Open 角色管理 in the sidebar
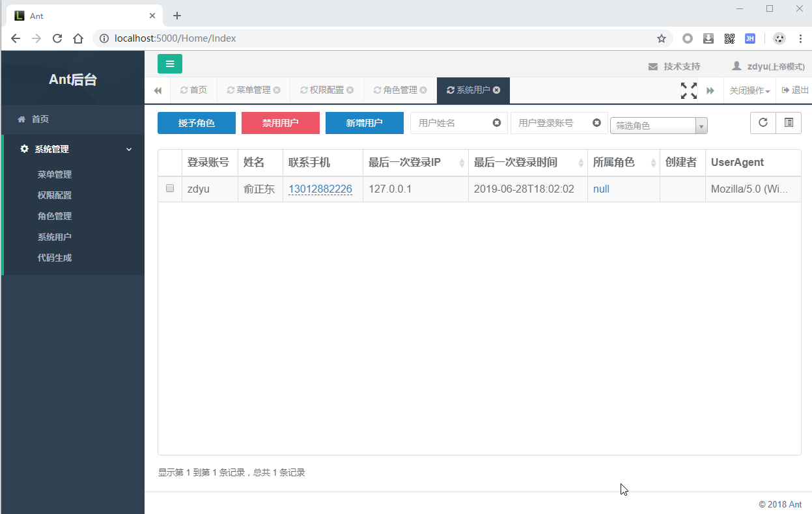The height and width of the screenshot is (514, 812). pos(55,216)
